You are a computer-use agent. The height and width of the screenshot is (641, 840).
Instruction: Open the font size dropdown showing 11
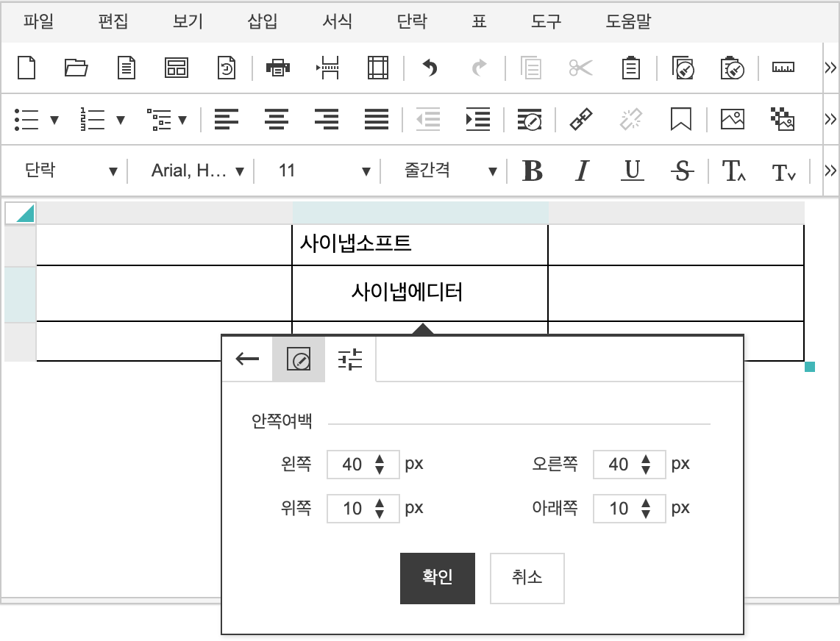pyautogui.click(x=324, y=171)
